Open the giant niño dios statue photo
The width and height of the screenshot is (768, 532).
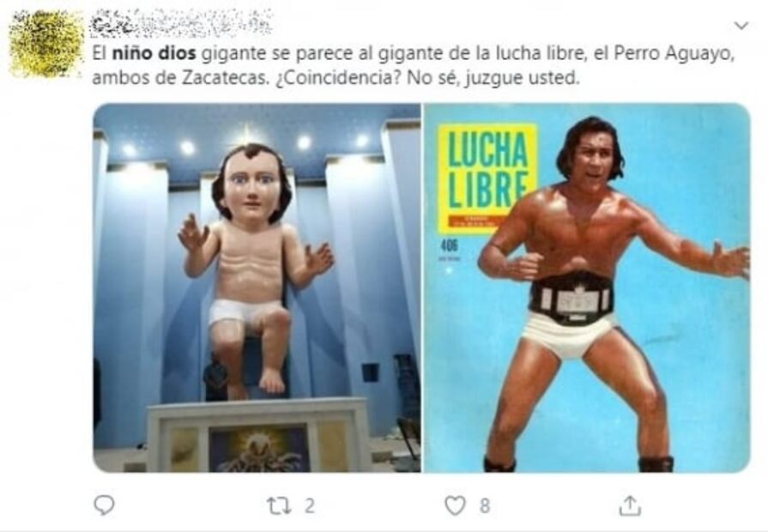pos(257,287)
